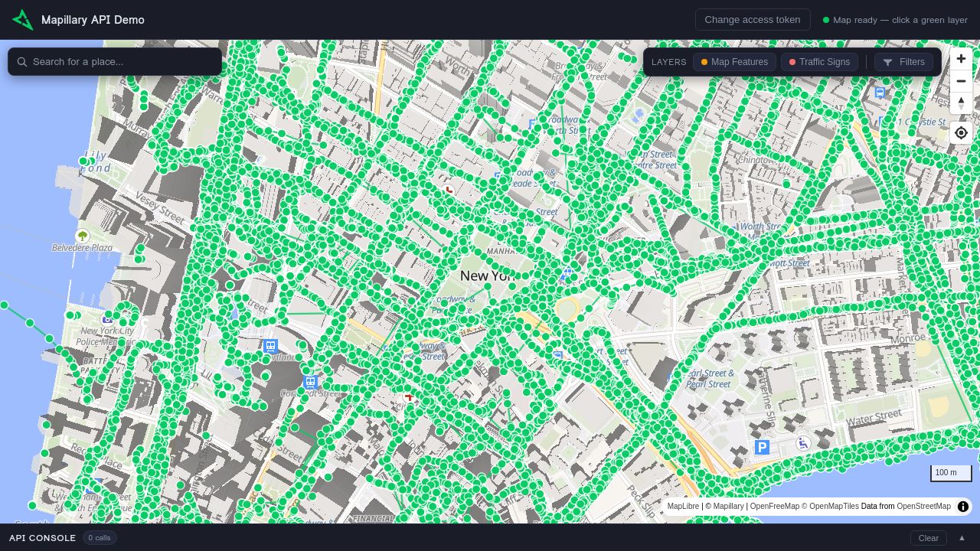This screenshot has height=551, width=980.
Task: Click the Water Street map label
Action: coord(874,417)
